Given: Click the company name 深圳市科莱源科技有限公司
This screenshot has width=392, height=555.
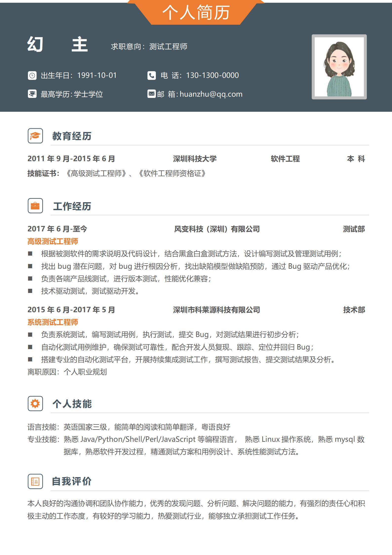Looking at the screenshot, I should (216, 310).
